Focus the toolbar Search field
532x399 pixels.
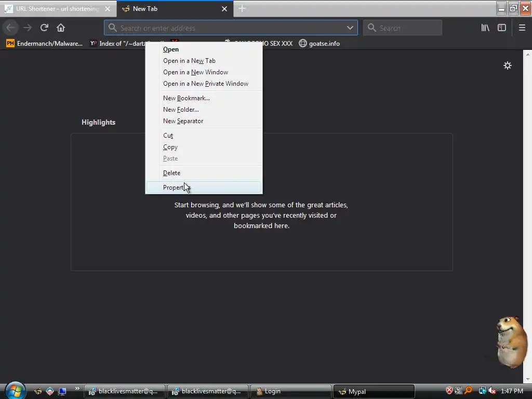(403, 28)
